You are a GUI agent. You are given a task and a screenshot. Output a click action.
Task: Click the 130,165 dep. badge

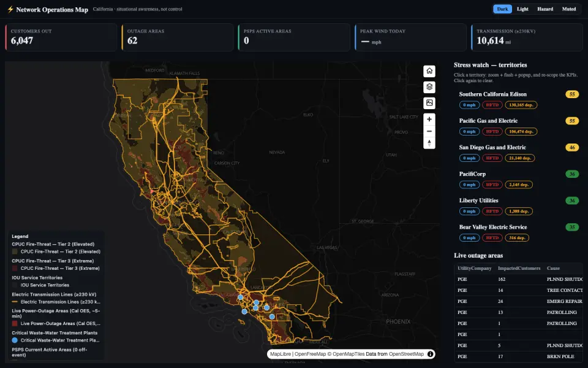pyautogui.click(x=521, y=105)
